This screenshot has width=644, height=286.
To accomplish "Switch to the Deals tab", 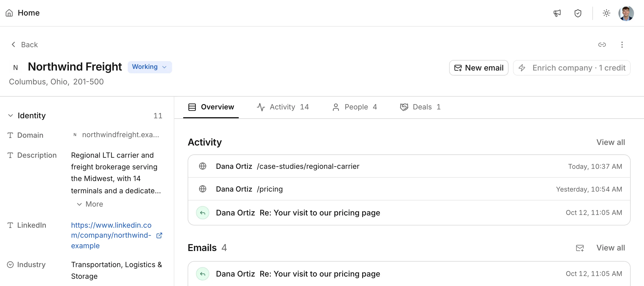I will pyautogui.click(x=420, y=107).
